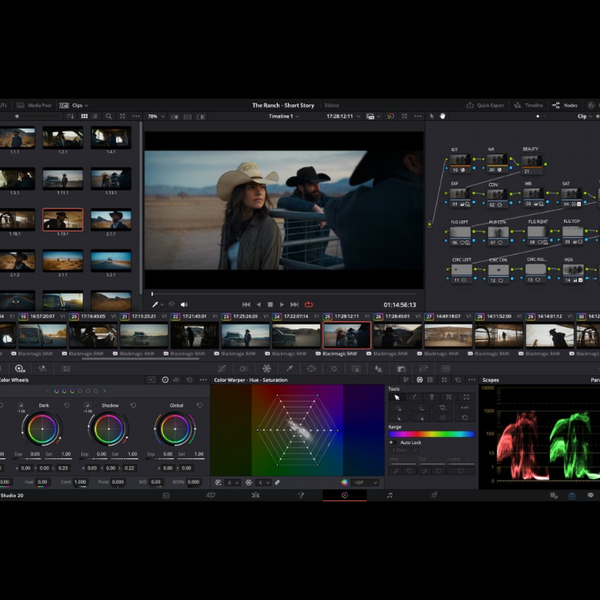Screen dimensions: 600x600
Task: Select the draw tool in Color Warper Tools
Action: (414, 397)
